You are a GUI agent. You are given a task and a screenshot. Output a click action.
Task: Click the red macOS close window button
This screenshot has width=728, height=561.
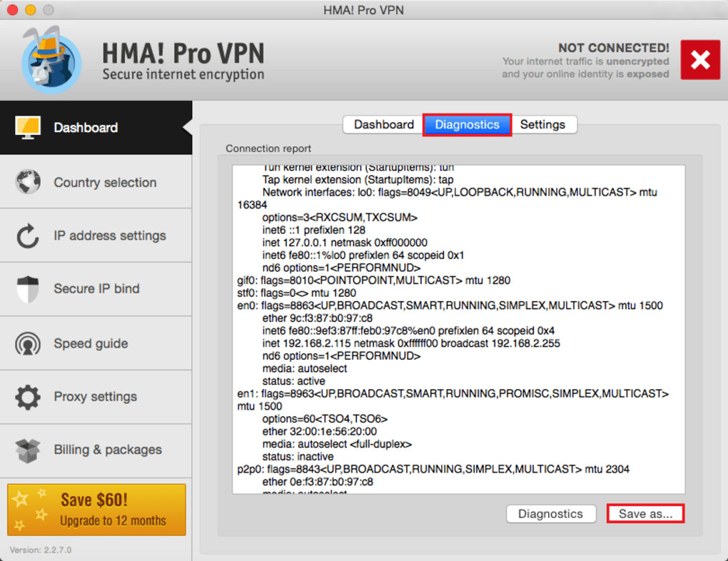[x=13, y=10]
